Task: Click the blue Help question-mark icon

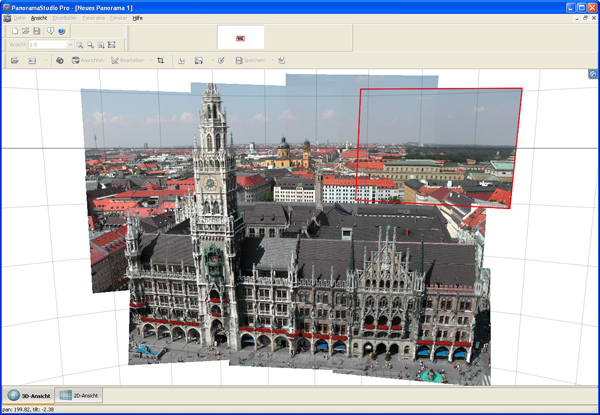Action: point(62,31)
